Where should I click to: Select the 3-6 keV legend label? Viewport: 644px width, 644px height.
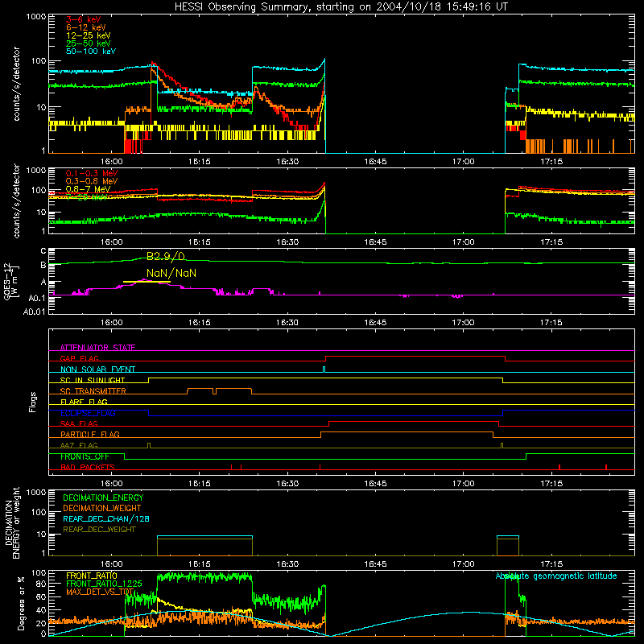tap(84, 19)
